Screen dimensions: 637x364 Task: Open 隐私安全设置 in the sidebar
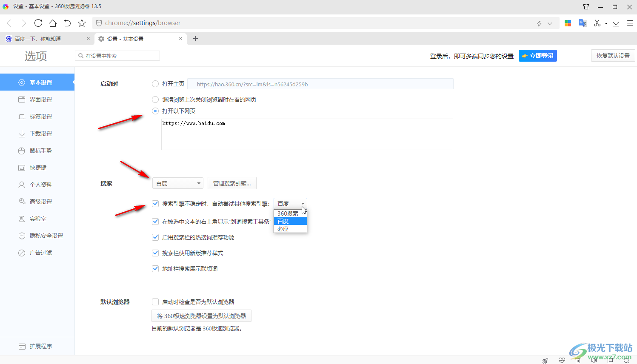click(x=37, y=236)
